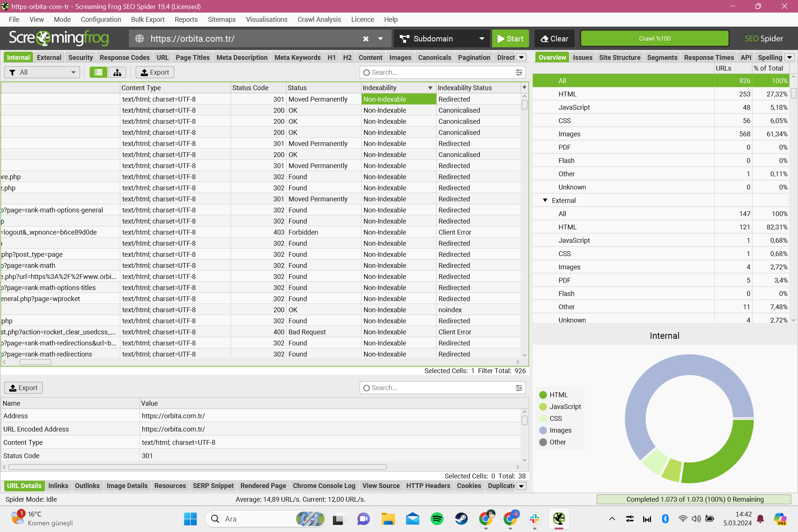The width and height of the screenshot is (798, 532).
Task: Open the chat app on the taskbar
Action: [363, 519]
